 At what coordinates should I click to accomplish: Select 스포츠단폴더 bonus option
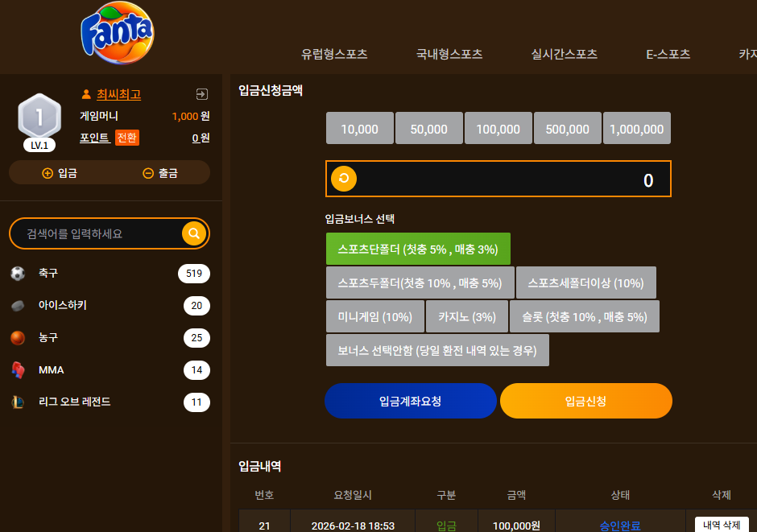(x=418, y=249)
